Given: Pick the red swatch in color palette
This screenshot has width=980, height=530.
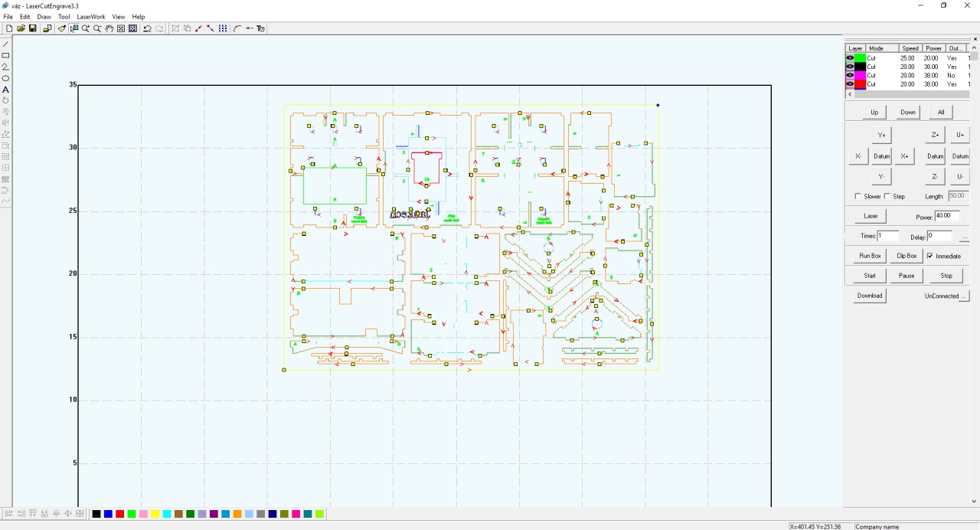Looking at the screenshot, I should (119, 514).
